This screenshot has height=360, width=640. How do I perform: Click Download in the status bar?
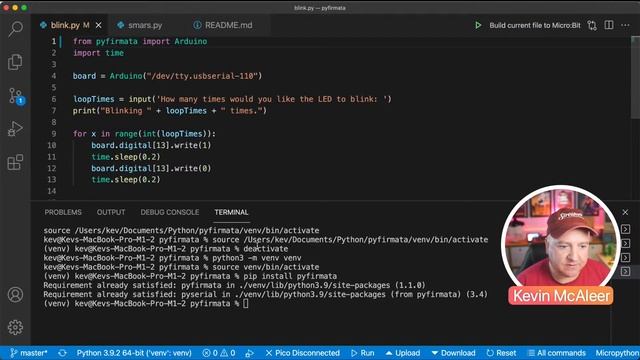click(x=453, y=353)
